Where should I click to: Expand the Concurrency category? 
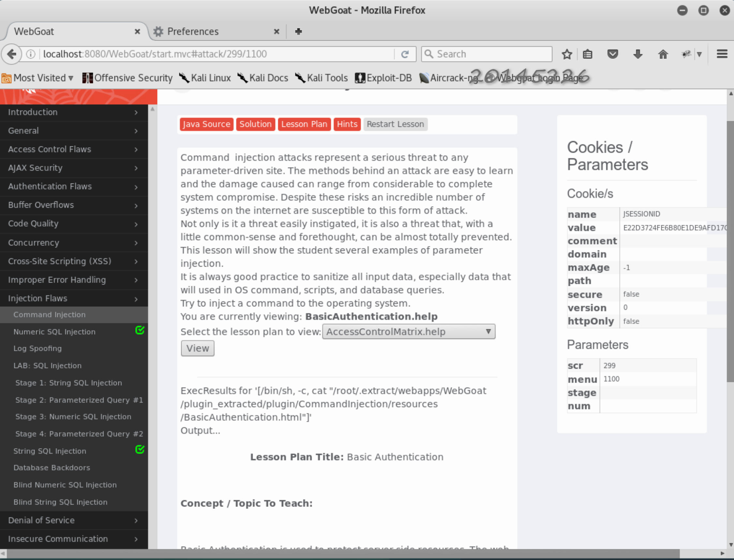click(74, 243)
